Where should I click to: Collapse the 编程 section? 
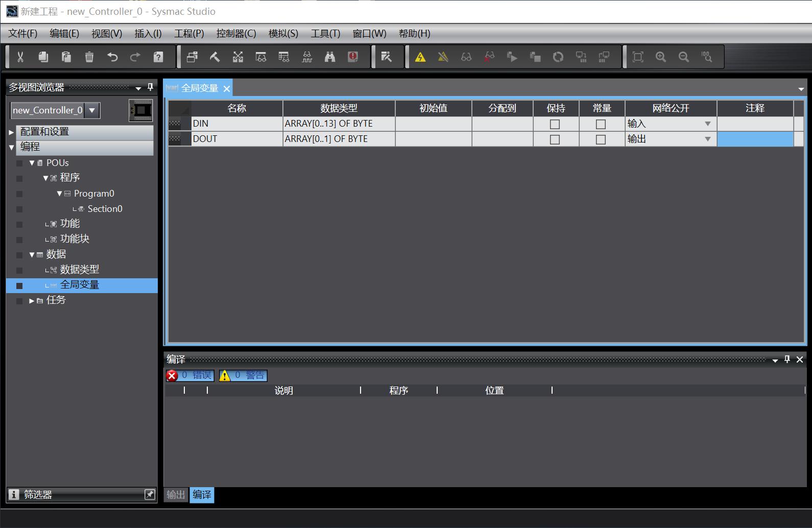pos(11,147)
